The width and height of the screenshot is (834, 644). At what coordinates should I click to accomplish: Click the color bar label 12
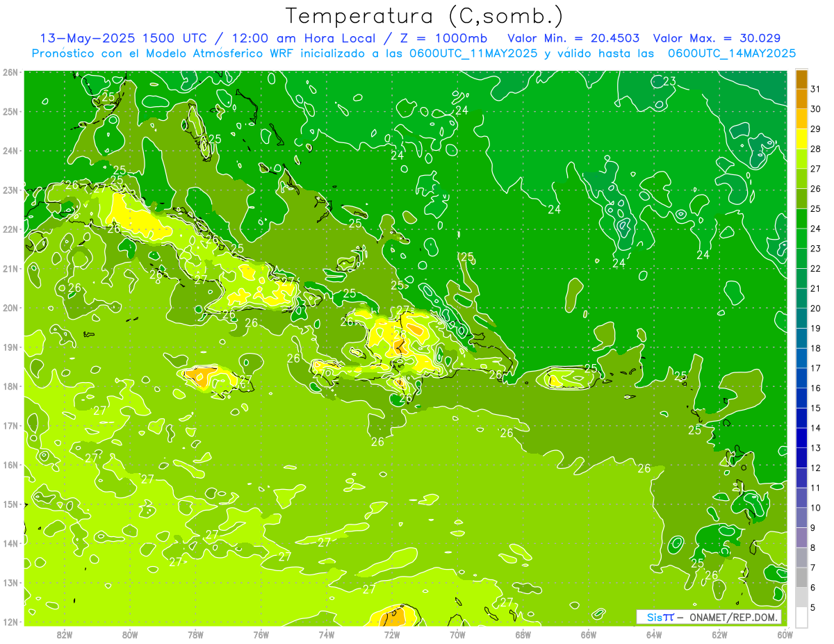coord(815,468)
